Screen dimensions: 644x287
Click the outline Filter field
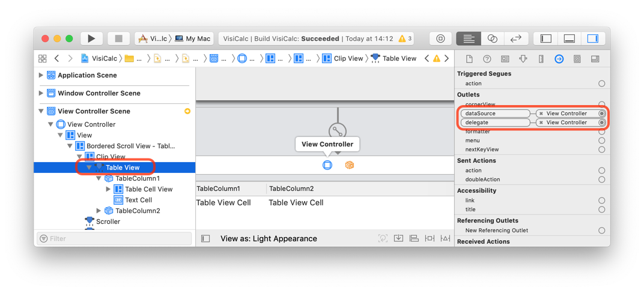[114, 238]
